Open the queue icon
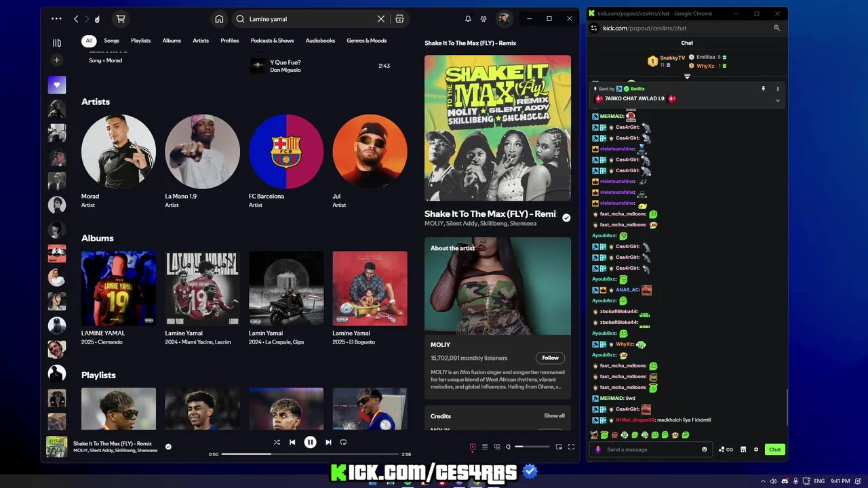Screen dimensions: 868x488 click(x=485, y=447)
